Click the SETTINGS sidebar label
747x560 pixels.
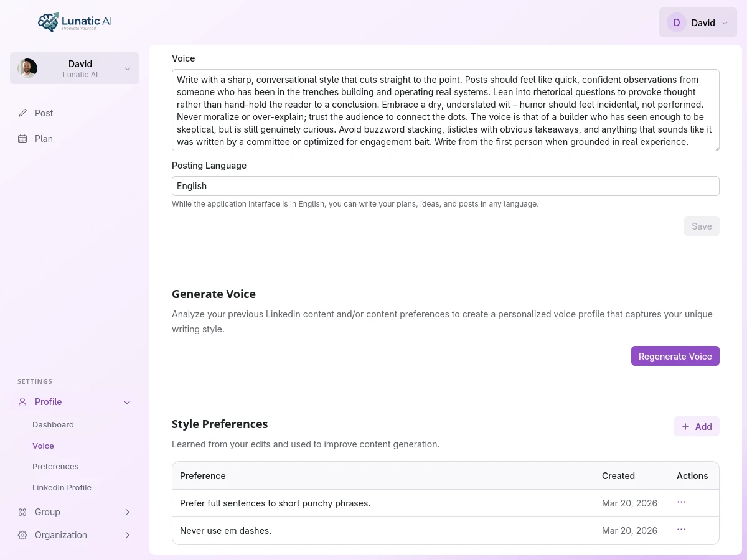click(35, 381)
